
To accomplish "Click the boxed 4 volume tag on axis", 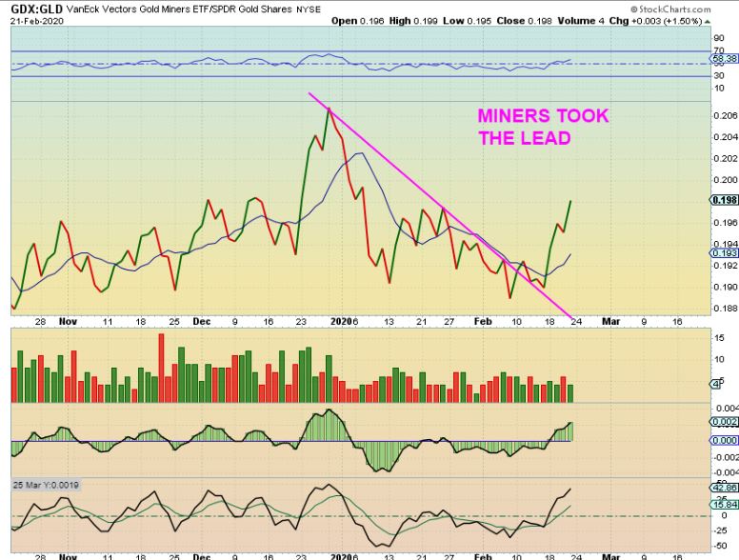I will point(716,384).
